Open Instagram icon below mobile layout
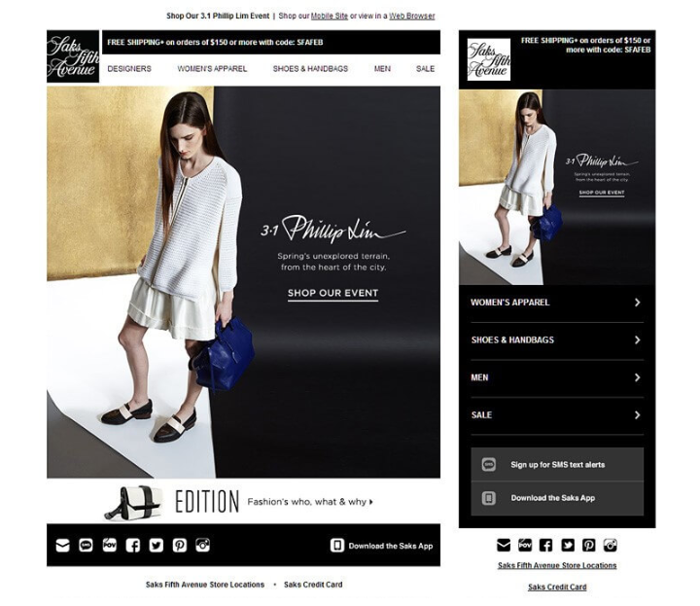Viewport: 700px width, 606px height. coord(611,545)
